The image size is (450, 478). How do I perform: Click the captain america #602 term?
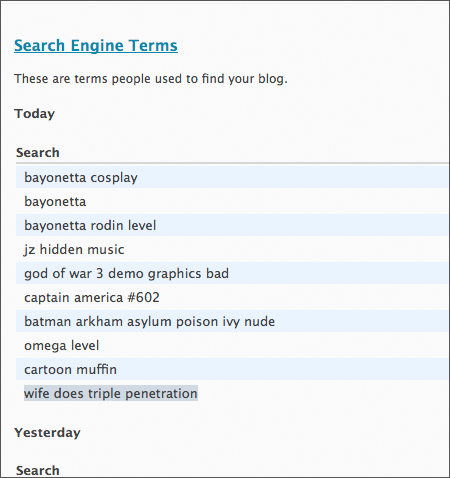pos(92,297)
